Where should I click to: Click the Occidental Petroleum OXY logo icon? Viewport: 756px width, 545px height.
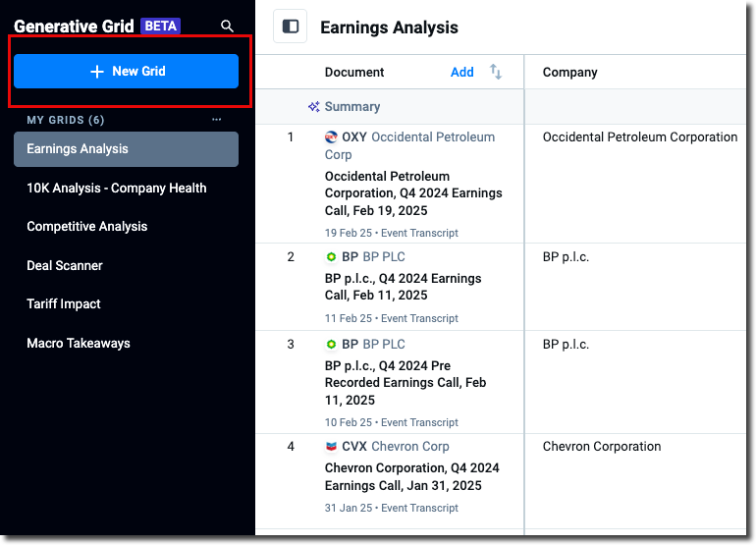tap(332, 137)
